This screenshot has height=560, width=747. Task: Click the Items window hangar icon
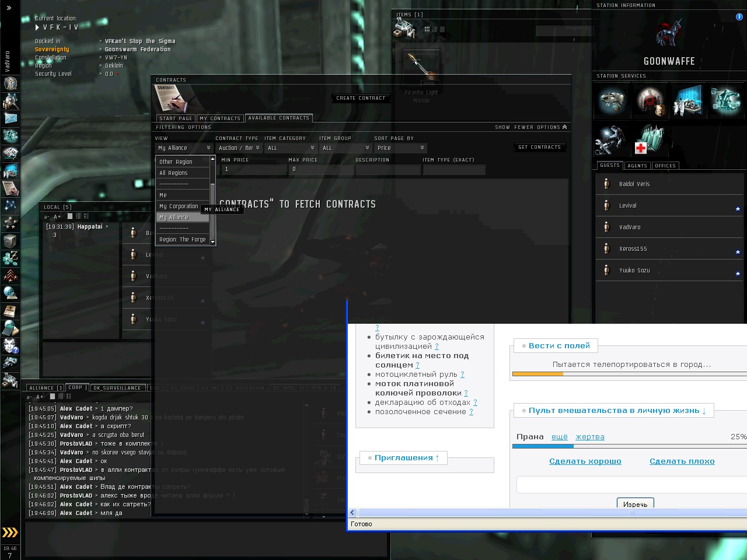point(404,28)
